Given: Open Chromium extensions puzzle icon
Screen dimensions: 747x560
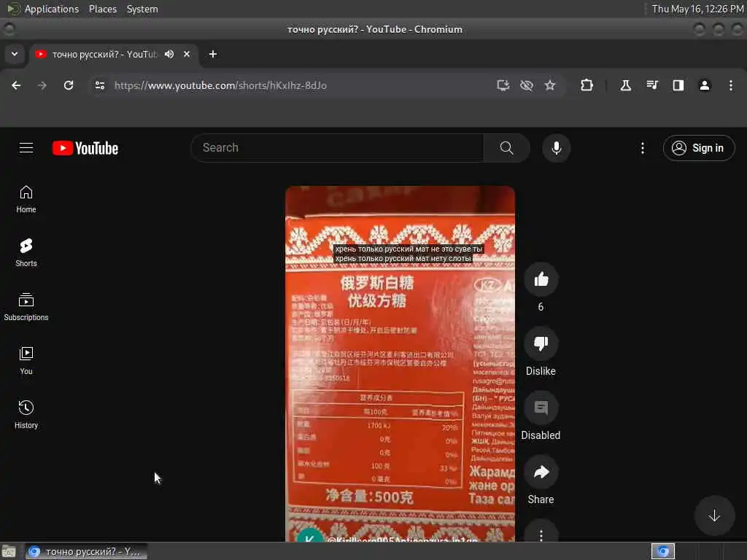Looking at the screenshot, I should pos(587,85).
